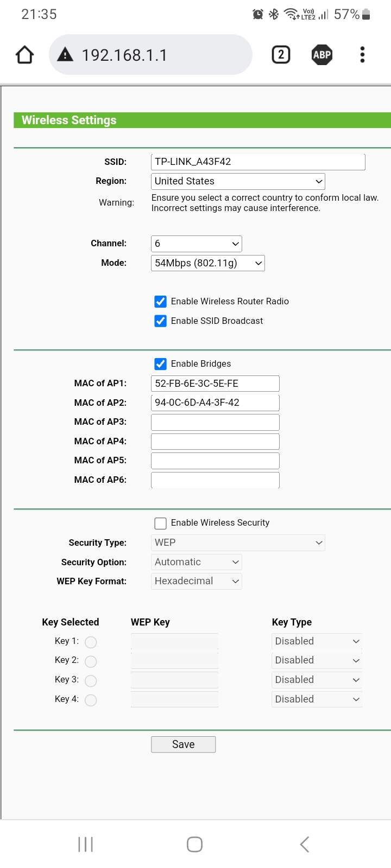Screen dimensions: 391x868
Task: Tap the battery icon in status bar
Action: coord(366,14)
